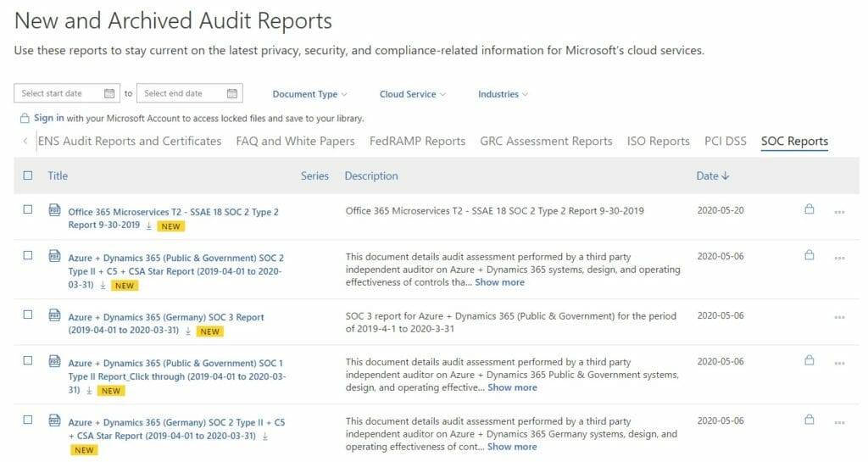Download Germany SOC 2 Type II report arrow icon

[x=265, y=436]
